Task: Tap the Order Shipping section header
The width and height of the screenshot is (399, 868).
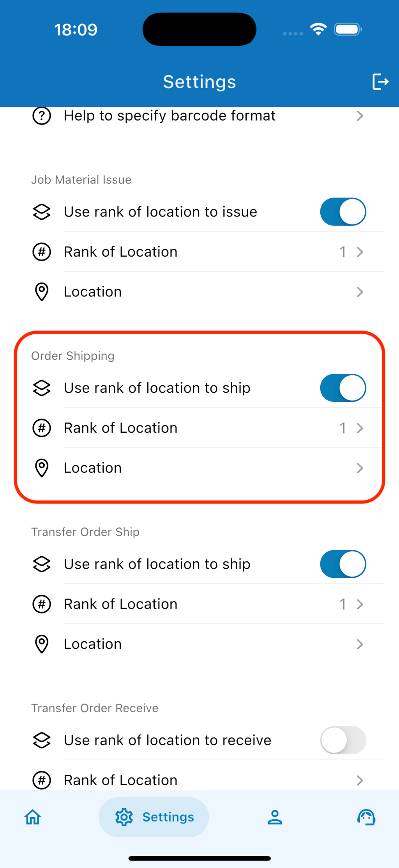Action: tap(73, 356)
